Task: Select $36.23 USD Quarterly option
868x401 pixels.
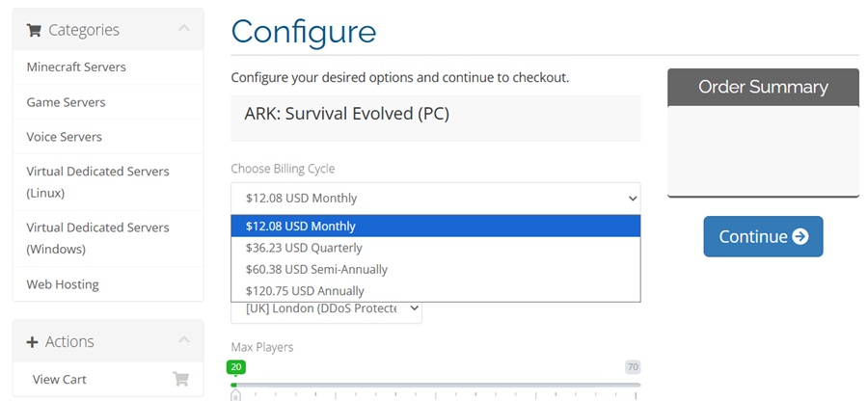Action: point(436,248)
